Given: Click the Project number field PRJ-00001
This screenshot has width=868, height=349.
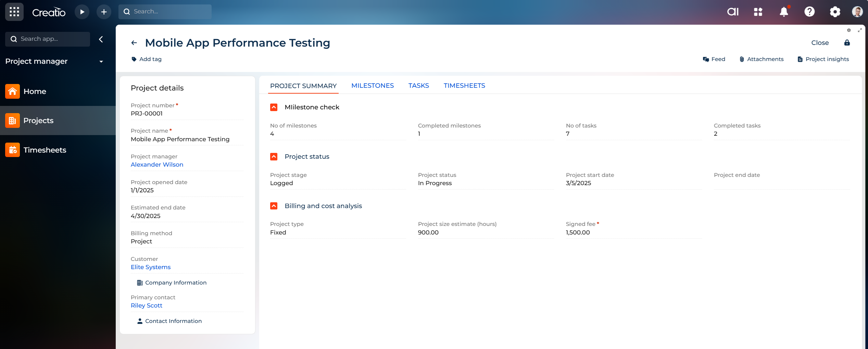Looking at the screenshot, I should pyautogui.click(x=187, y=113).
